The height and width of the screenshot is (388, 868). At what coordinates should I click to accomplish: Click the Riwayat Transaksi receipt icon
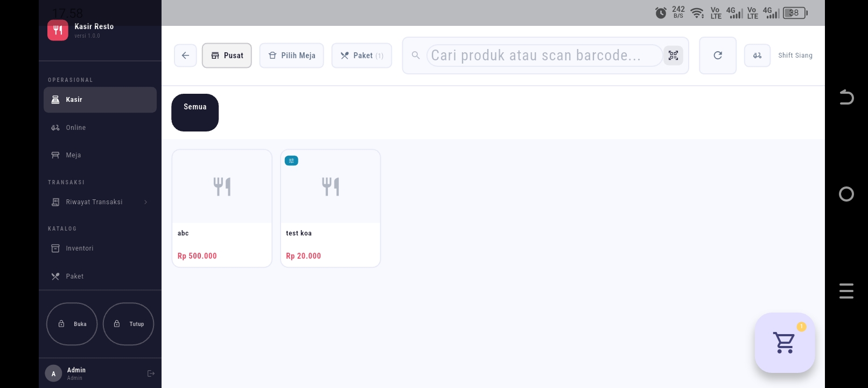tap(55, 202)
